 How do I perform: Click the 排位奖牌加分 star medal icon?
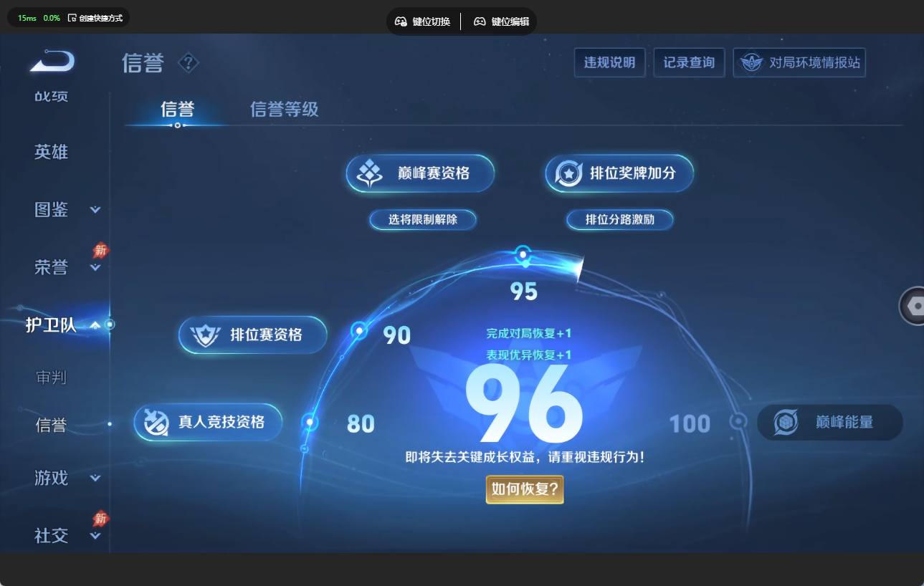[569, 173]
